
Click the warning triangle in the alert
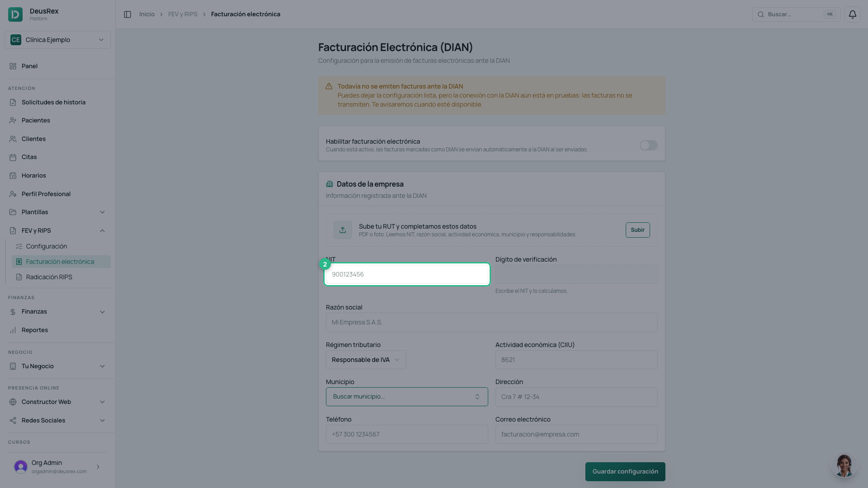coord(329,86)
